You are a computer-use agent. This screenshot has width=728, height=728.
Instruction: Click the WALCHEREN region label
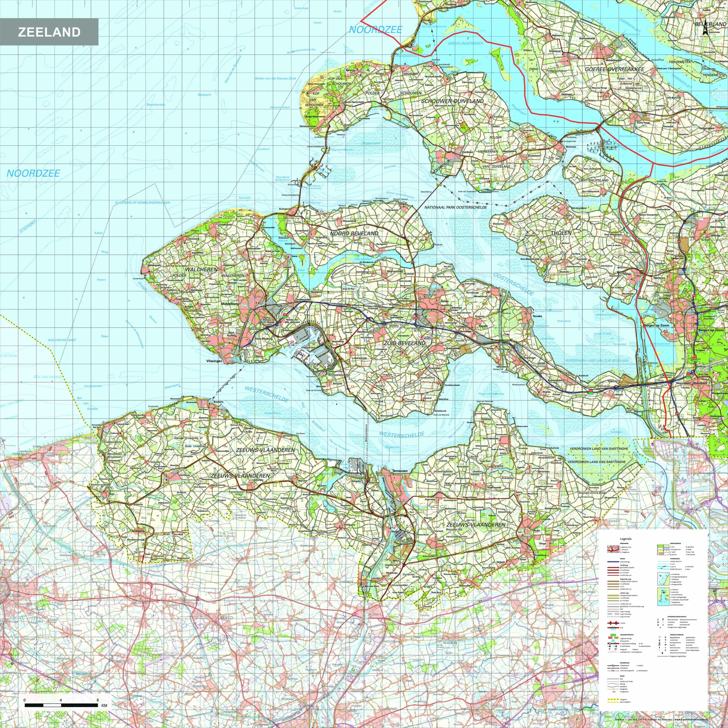201,270
